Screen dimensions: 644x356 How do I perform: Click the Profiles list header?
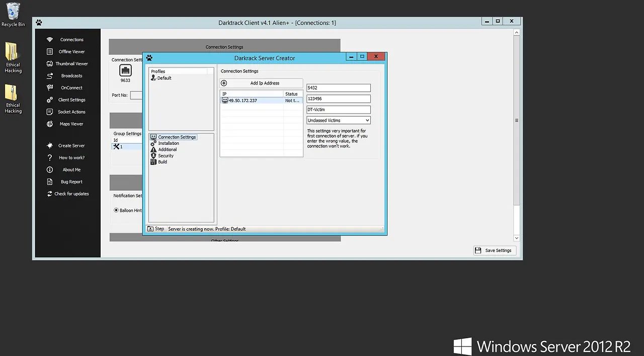(179, 71)
